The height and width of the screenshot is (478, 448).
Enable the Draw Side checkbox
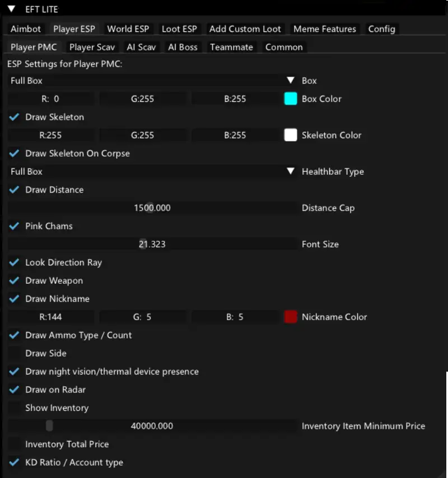click(x=15, y=353)
